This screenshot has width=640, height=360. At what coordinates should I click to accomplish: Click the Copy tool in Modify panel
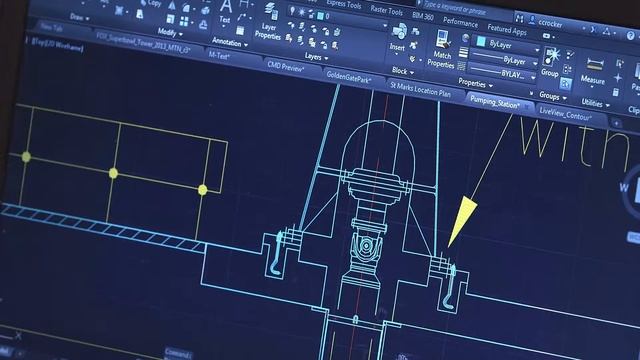(x=151, y=3)
